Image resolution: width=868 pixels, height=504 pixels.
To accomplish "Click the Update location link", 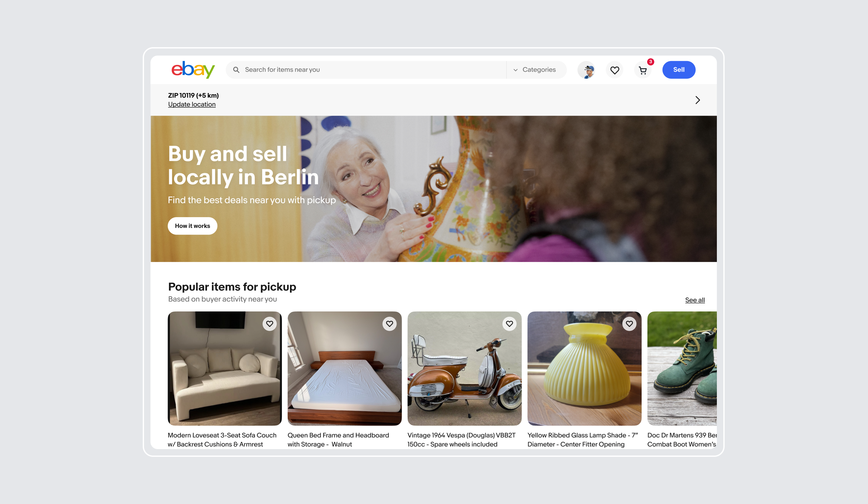I will [x=192, y=104].
